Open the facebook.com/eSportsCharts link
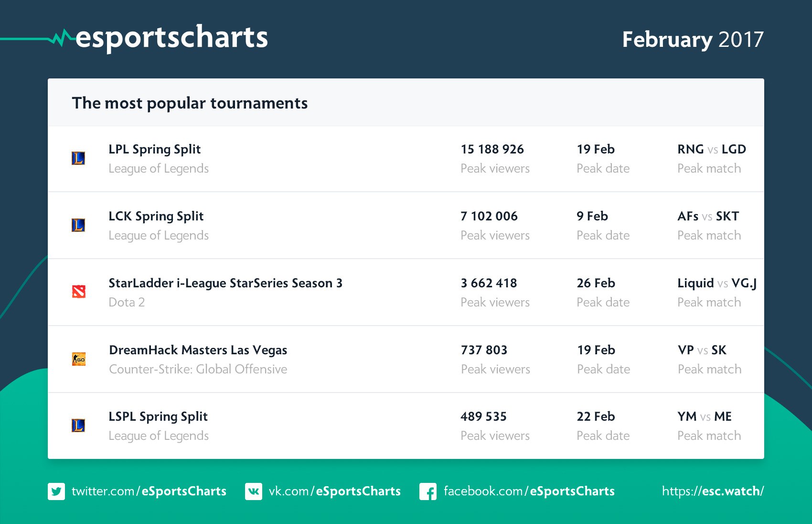The height and width of the screenshot is (524, 812). (529, 491)
